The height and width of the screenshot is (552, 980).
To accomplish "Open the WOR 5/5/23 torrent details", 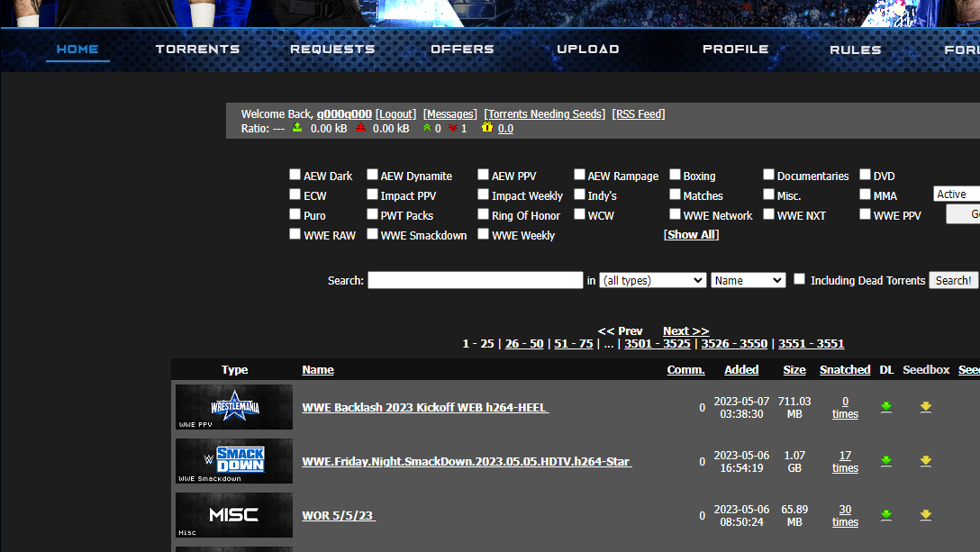I will tap(339, 516).
